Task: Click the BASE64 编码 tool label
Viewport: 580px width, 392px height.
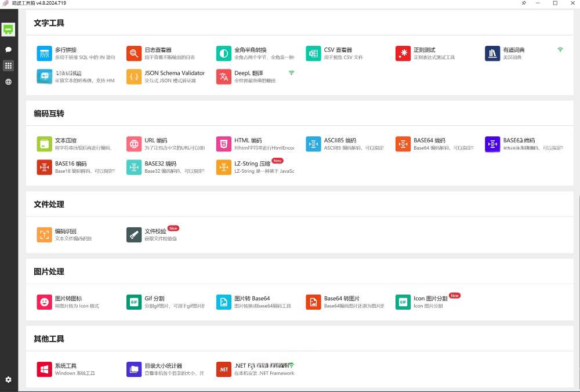Action: 429,140
